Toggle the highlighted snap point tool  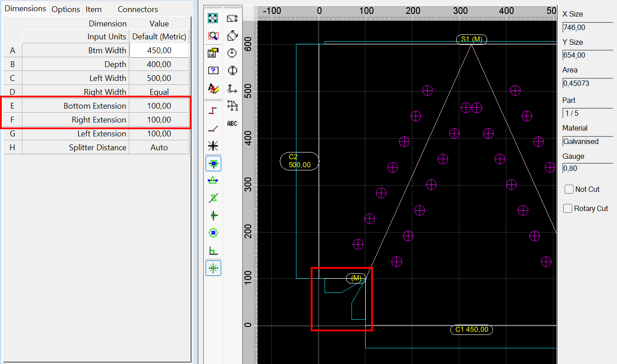click(x=213, y=268)
